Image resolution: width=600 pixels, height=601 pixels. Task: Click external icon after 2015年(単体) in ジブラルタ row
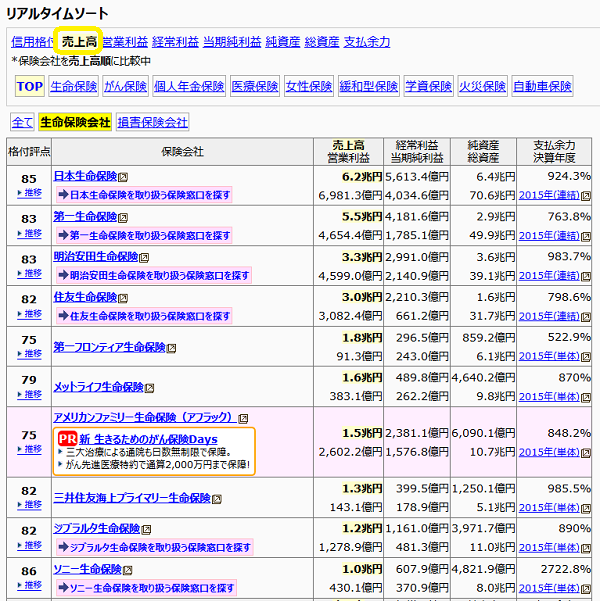[586, 549]
